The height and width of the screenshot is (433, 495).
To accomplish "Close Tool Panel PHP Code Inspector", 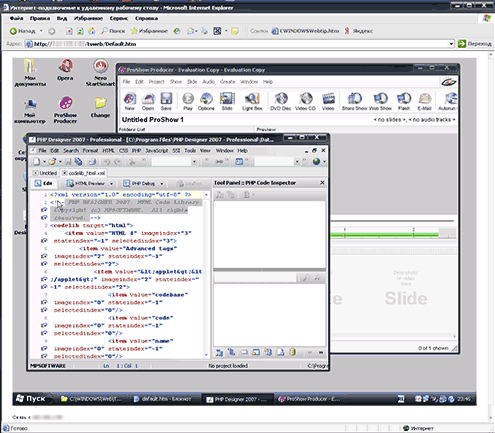I will (322, 183).
